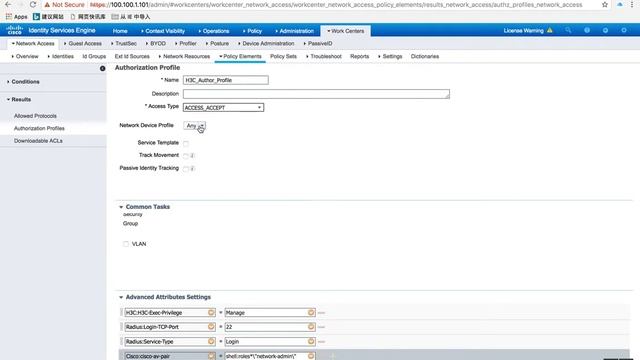This screenshot has width=640, height=360.
Task: Select Work Centers tab
Action: coord(345,31)
